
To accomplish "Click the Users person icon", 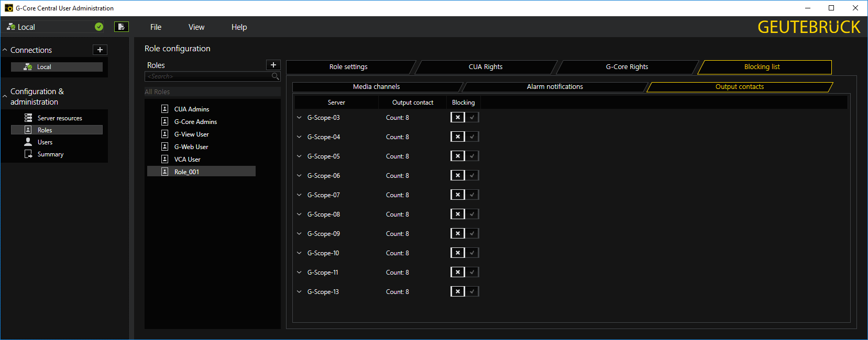I will pyautogui.click(x=28, y=142).
